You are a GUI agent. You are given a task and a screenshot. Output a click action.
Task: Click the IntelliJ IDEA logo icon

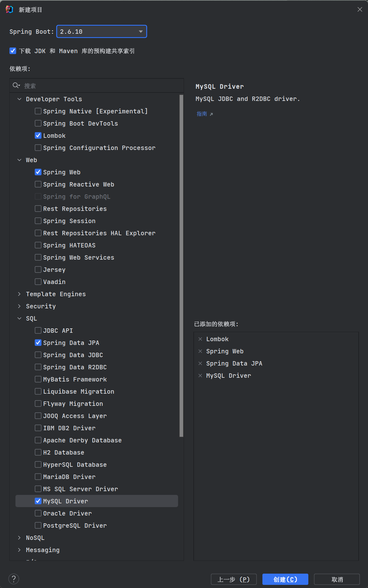coord(9,9)
